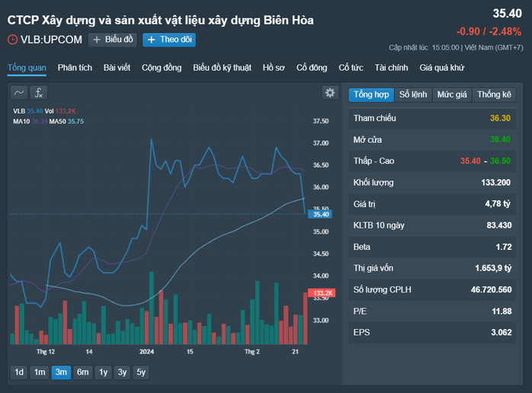Switch to the Bài viết tab
532x393 pixels.
click(x=117, y=68)
